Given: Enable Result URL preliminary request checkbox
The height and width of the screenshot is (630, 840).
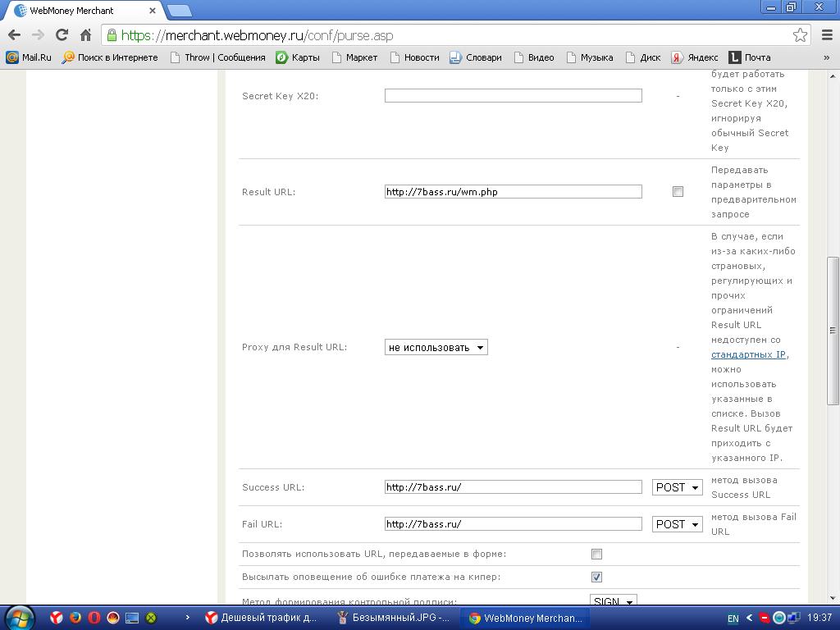Looking at the screenshot, I should point(678,192).
